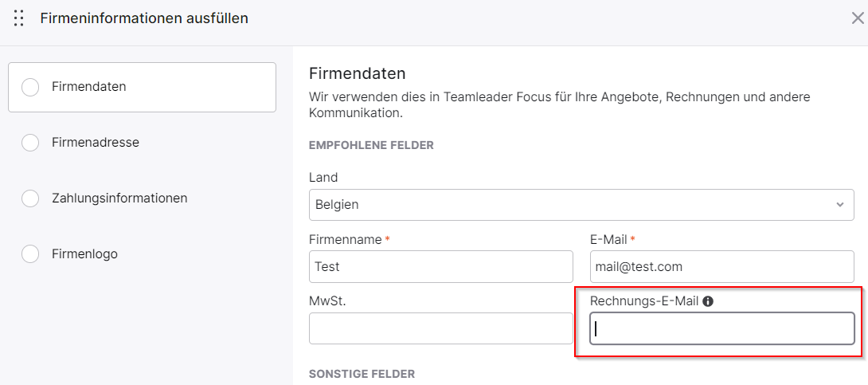Click the status circle beside Firmenlogo
The height and width of the screenshot is (385, 868).
click(x=30, y=254)
